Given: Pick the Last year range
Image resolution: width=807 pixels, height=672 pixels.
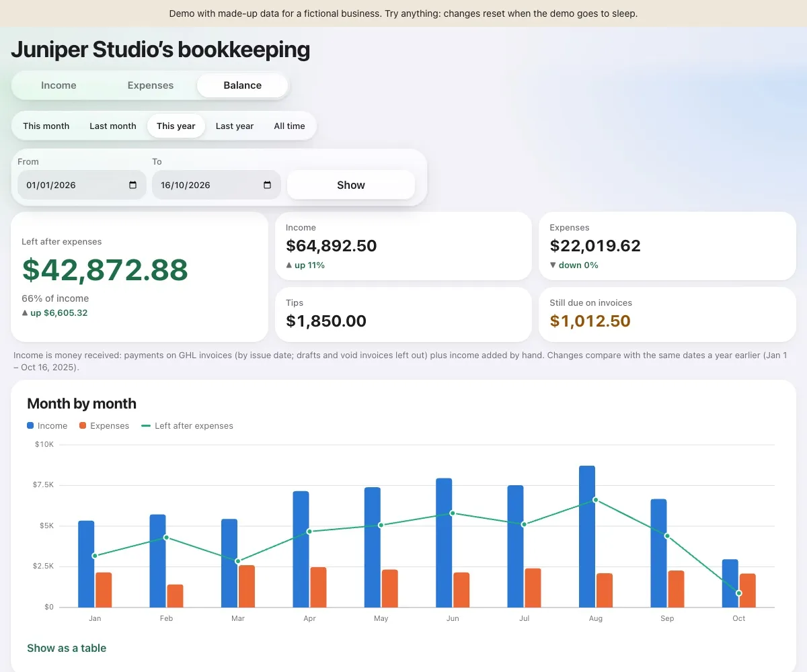Looking at the screenshot, I should coord(235,126).
